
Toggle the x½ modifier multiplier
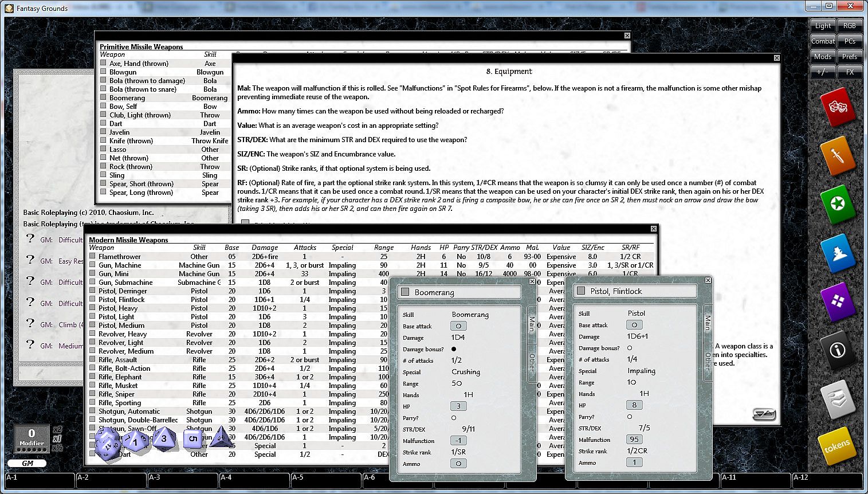click(x=57, y=448)
